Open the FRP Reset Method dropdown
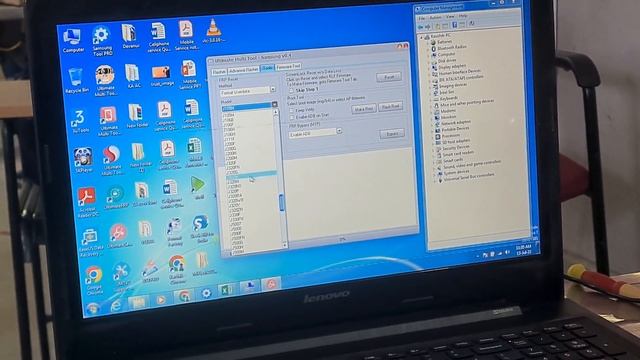The width and height of the screenshot is (640, 360). click(273, 89)
